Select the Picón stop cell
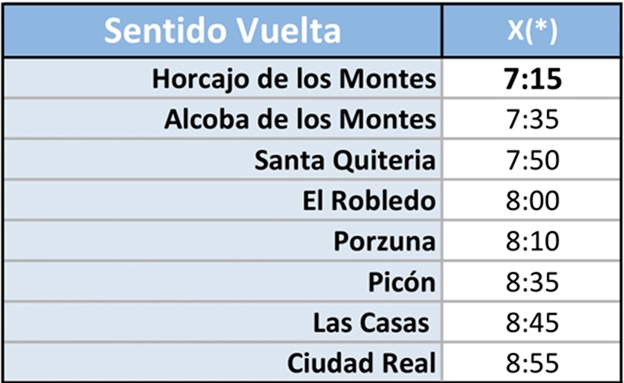The width and height of the screenshot is (624, 383). [222, 281]
